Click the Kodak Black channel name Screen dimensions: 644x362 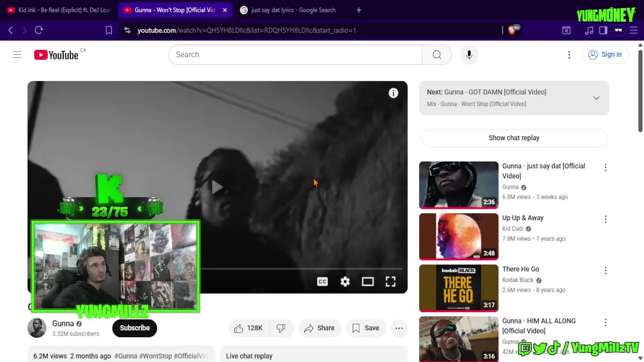coord(518,280)
